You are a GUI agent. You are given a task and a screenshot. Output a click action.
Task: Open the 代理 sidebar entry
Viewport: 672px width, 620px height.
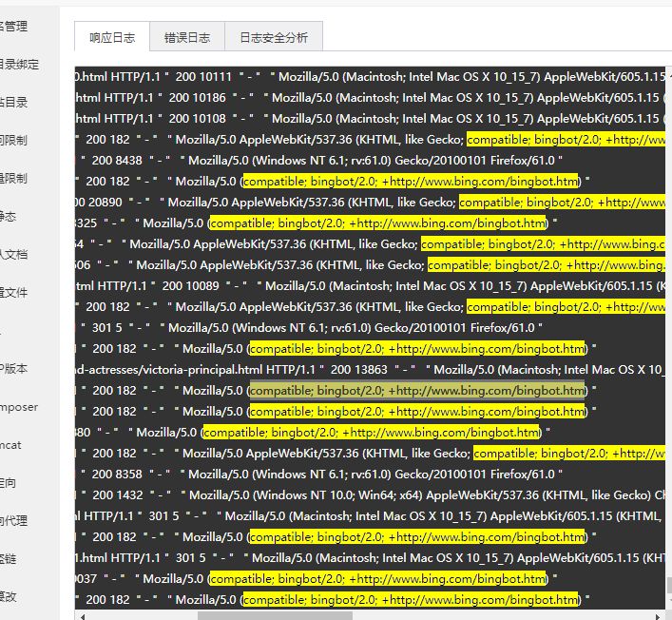[13, 520]
